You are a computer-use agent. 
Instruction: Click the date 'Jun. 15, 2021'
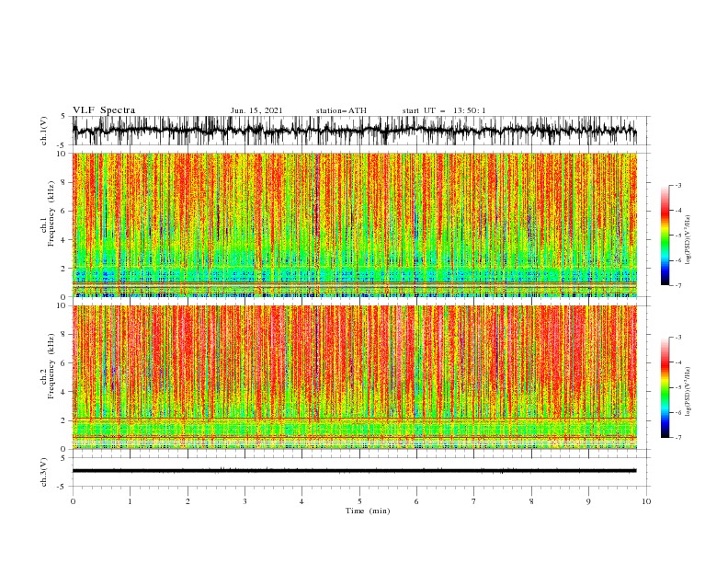pos(256,110)
